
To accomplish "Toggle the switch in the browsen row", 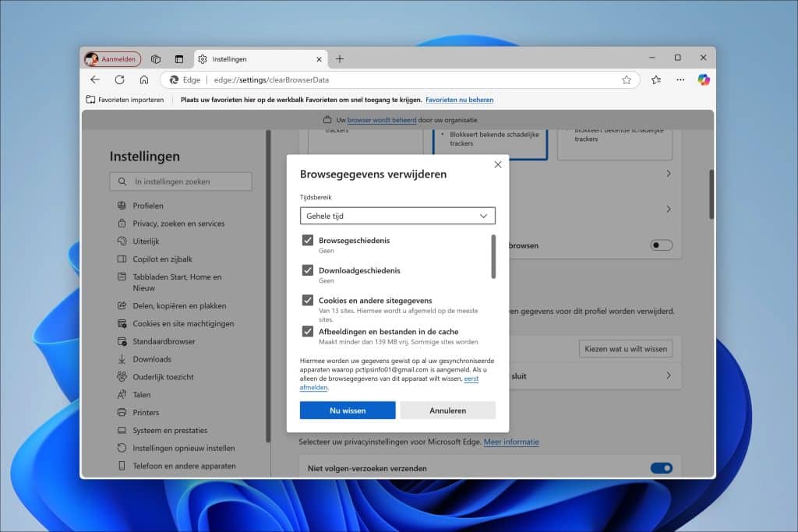I will [661, 245].
